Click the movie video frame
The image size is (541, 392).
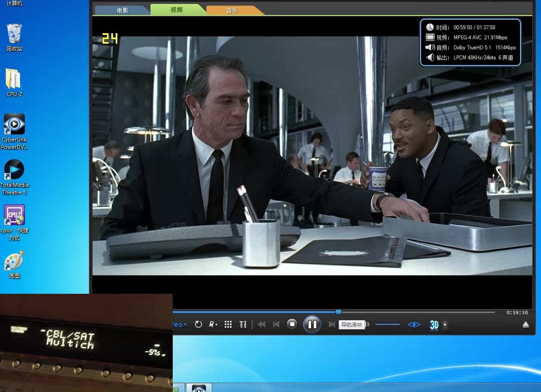point(312,155)
